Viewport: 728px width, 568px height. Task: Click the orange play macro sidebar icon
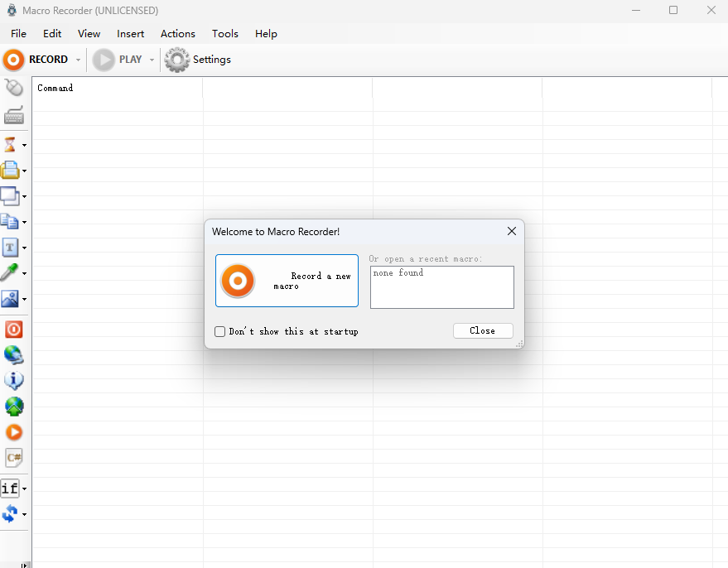(x=14, y=432)
